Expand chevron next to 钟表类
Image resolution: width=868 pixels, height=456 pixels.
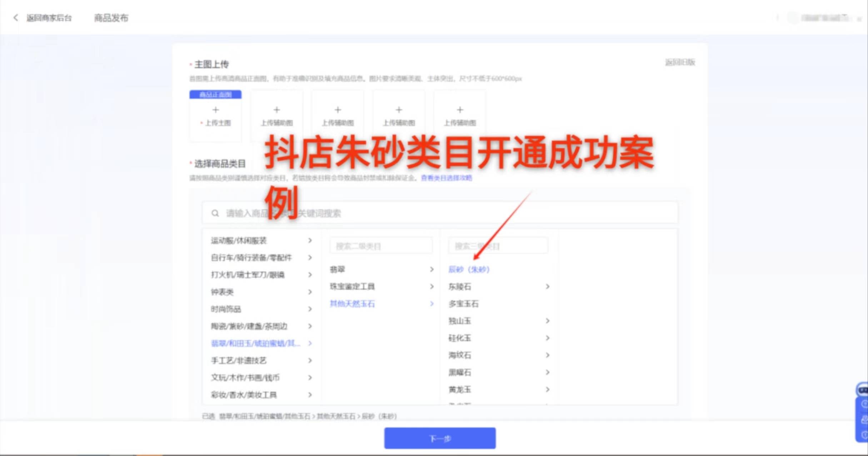pos(310,292)
